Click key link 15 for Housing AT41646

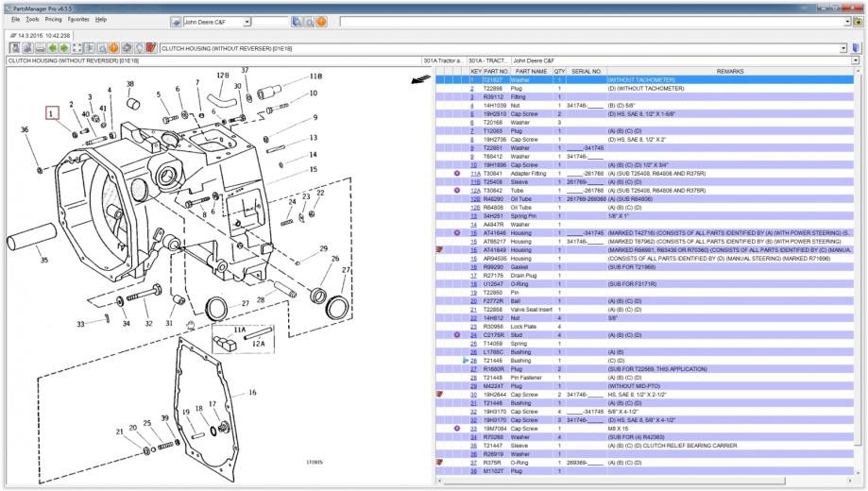(x=475, y=231)
